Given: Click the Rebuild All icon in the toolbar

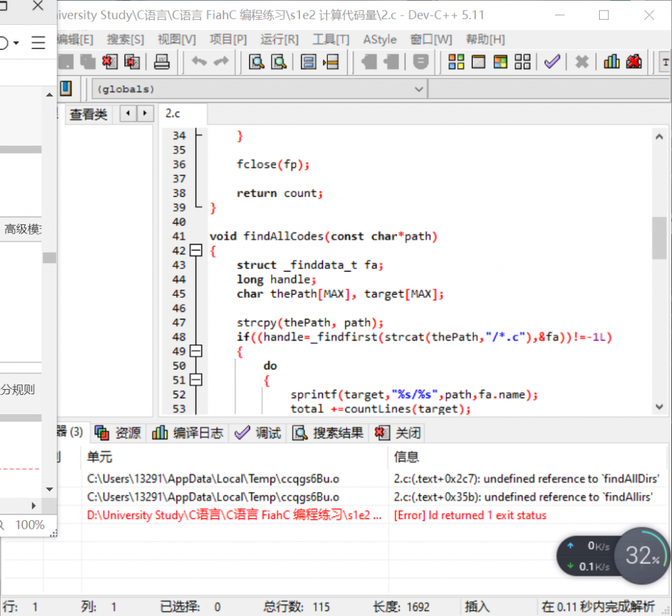Looking at the screenshot, I should click(522, 62).
